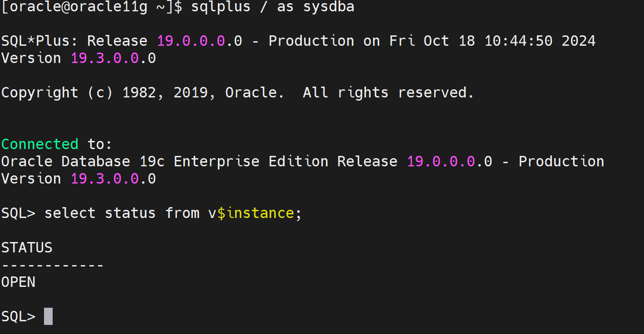Click the block cursor at the final prompt
644x334 pixels.
point(49,316)
